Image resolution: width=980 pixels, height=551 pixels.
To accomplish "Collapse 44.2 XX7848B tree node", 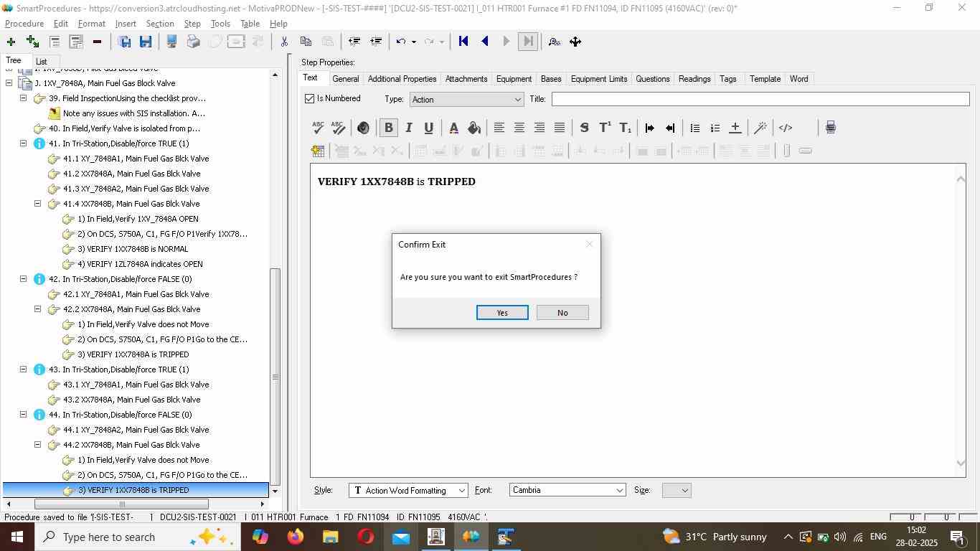I will pos(37,445).
